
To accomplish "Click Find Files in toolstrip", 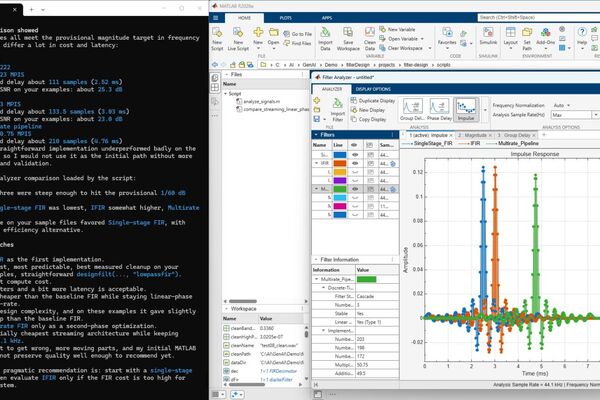I will [x=297, y=43].
